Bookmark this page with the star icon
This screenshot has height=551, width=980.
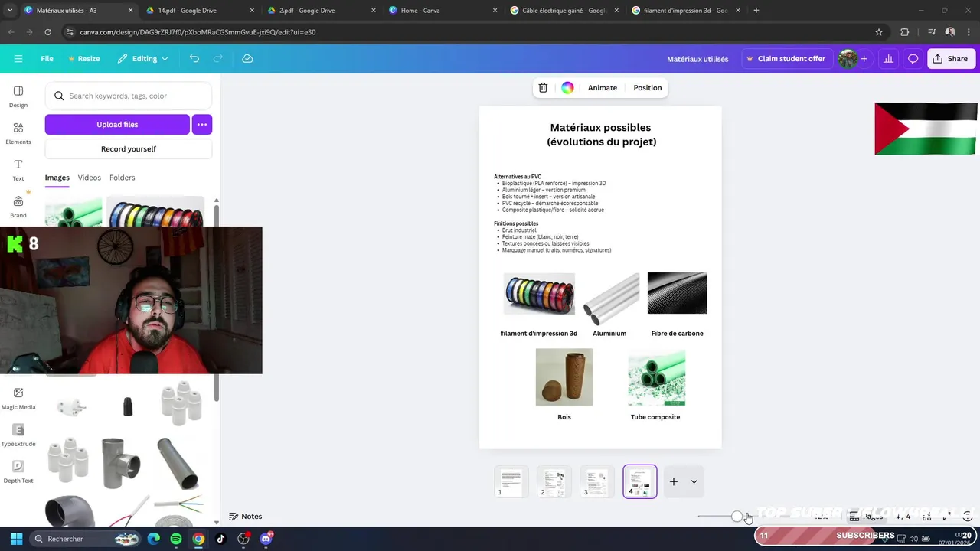pos(879,32)
